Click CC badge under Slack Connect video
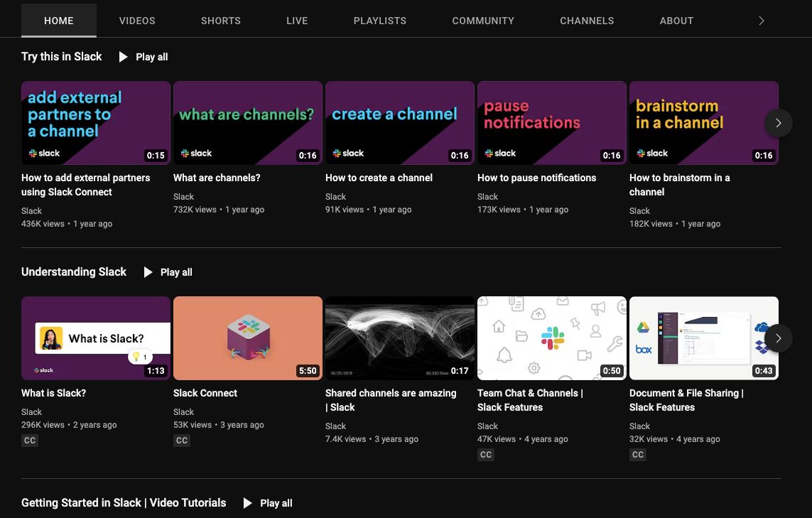 click(182, 441)
